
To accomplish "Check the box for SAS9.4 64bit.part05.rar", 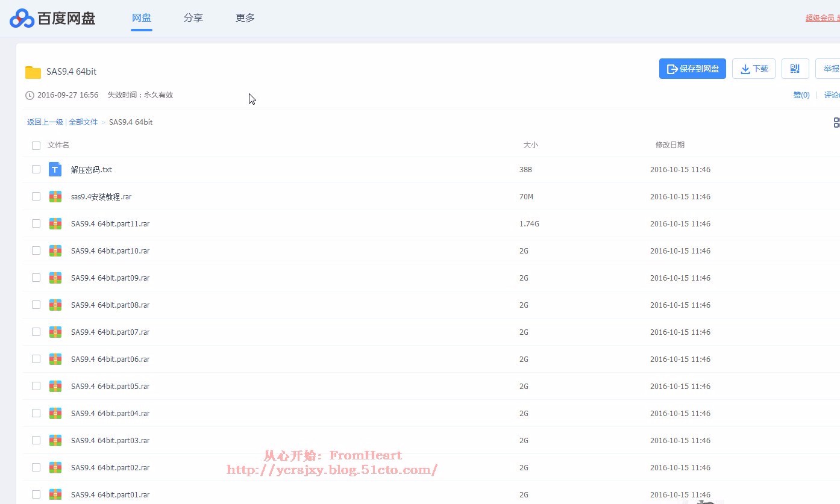I will click(36, 386).
